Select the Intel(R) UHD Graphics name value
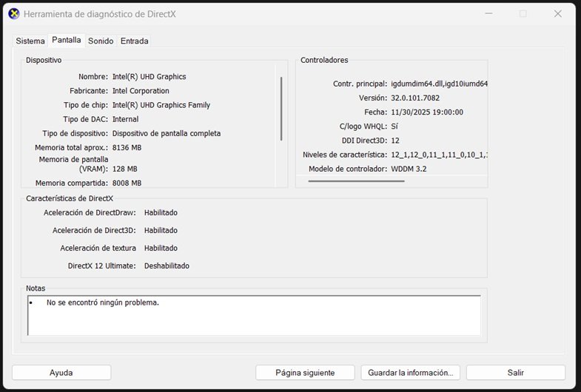This screenshot has width=581, height=392. coord(149,77)
